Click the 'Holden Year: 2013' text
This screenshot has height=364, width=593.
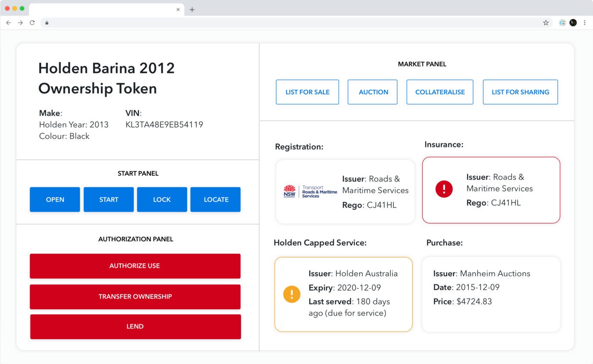[x=74, y=124]
